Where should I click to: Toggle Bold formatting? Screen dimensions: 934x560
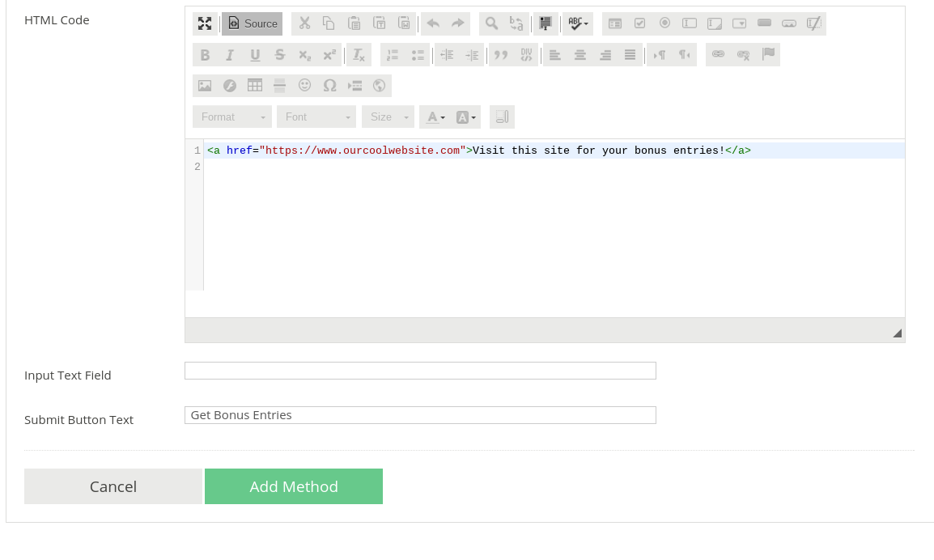(x=205, y=55)
